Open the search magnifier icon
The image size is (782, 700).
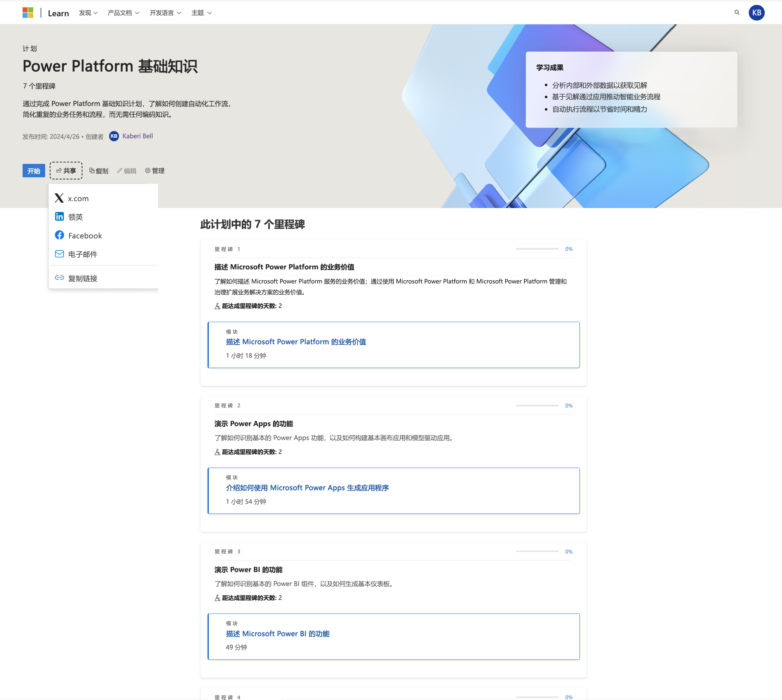(x=737, y=12)
